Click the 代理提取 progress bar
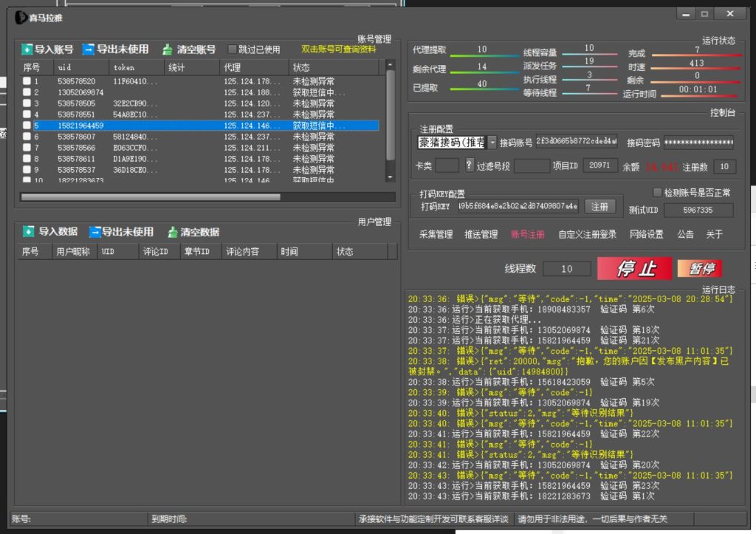 click(x=481, y=55)
